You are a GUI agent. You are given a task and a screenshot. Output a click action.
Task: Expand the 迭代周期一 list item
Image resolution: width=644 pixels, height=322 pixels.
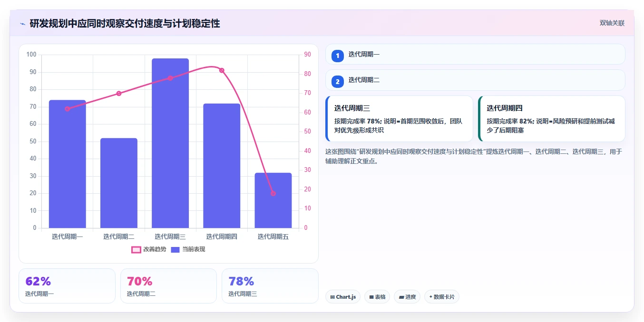[x=475, y=54]
